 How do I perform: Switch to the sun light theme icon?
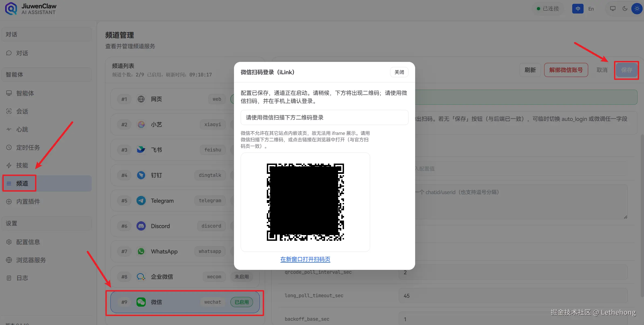637,9
